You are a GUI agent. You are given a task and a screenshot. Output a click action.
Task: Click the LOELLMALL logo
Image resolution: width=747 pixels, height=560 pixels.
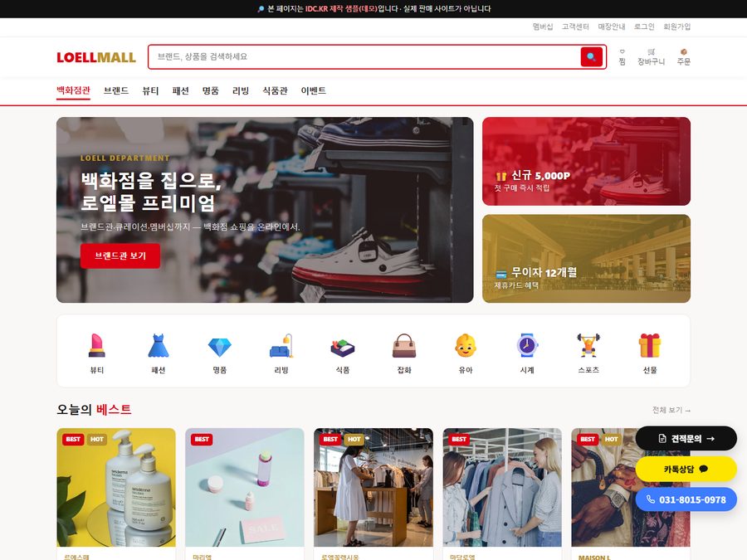pos(96,57)
